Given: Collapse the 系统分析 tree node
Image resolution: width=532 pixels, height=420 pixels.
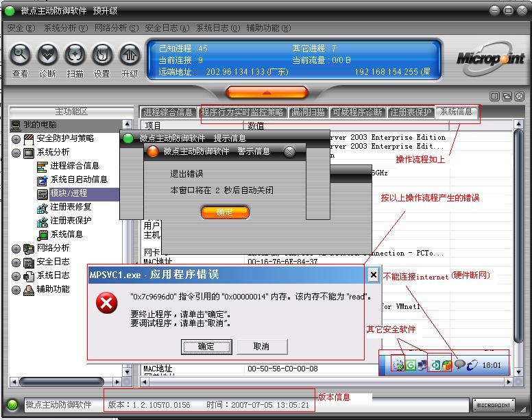Looking at the screenshot, I should [16, 153].
